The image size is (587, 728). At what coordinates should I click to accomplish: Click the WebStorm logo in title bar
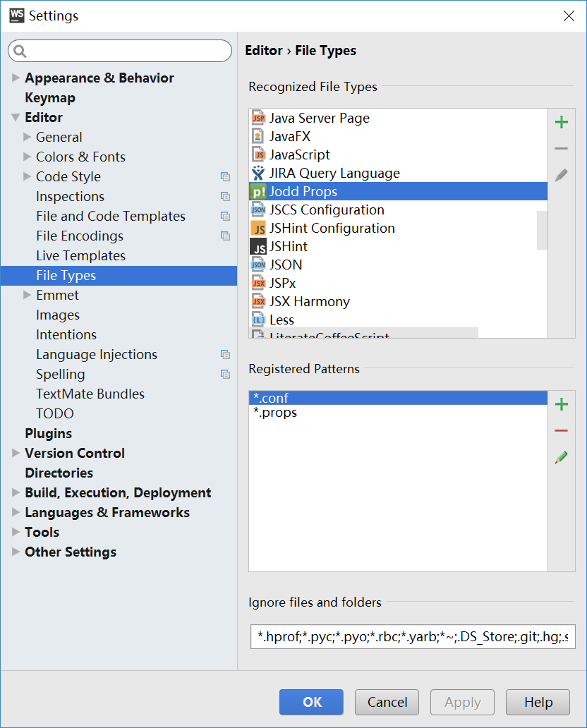click(17, 16)
